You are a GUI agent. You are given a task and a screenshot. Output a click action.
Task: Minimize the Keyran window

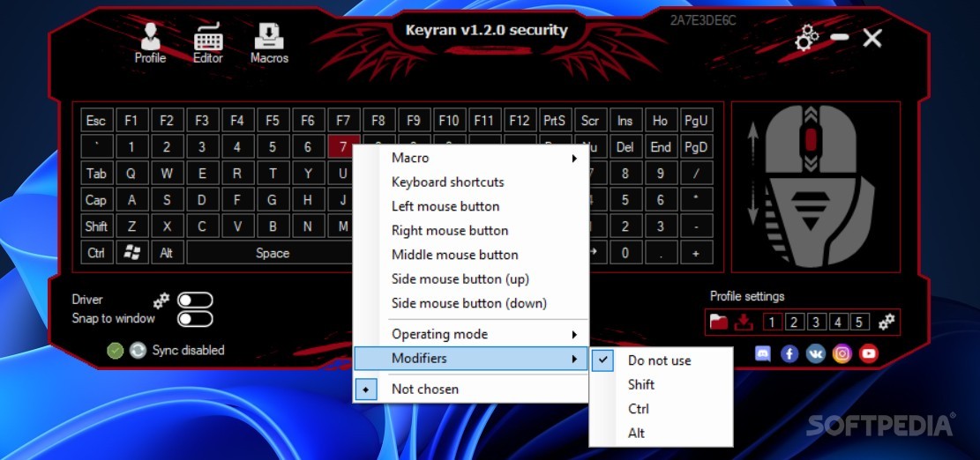coord(840,37)
